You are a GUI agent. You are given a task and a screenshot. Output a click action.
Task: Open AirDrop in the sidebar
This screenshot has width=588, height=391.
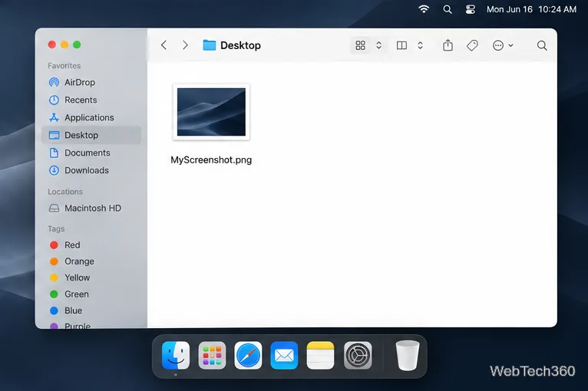(x=91, y=82)
